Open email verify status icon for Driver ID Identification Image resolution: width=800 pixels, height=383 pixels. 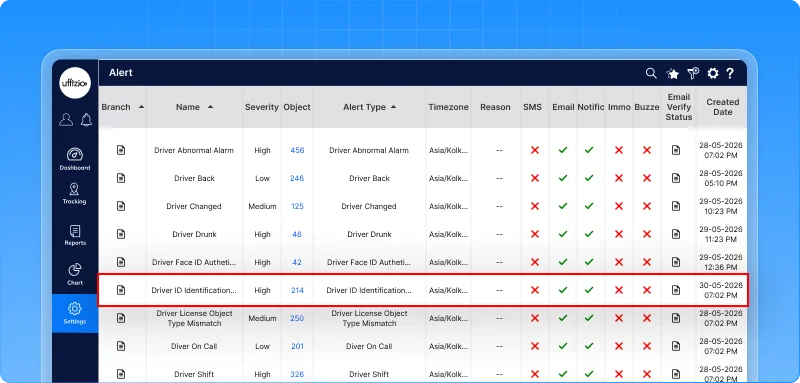pyautogui.click(x=676, y=290)
